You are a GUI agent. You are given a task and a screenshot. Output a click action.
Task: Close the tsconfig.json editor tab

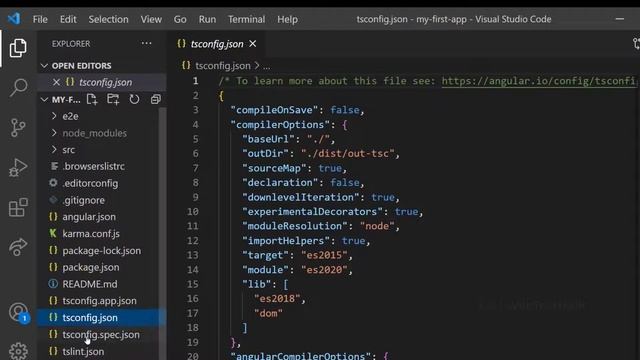pyautogui.click(x=253, y=44)
